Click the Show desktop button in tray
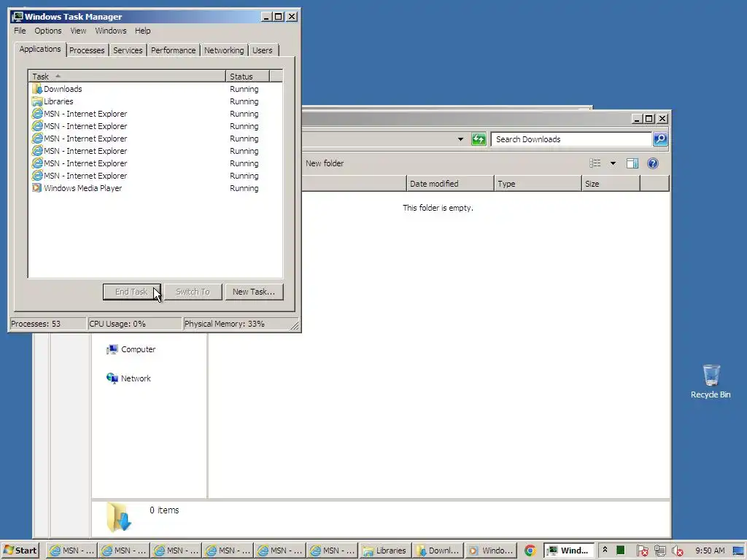Viewport: 747px width, 560px height. [739, 551]
